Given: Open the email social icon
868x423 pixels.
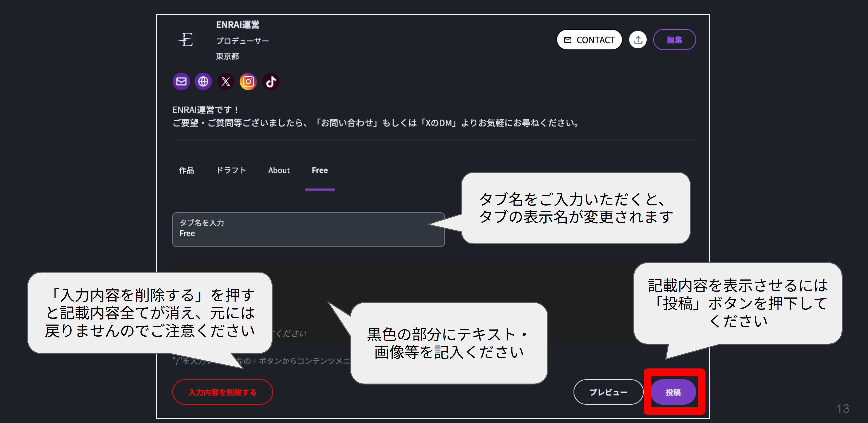Looking at the screenshot, I should pos(181,82).
